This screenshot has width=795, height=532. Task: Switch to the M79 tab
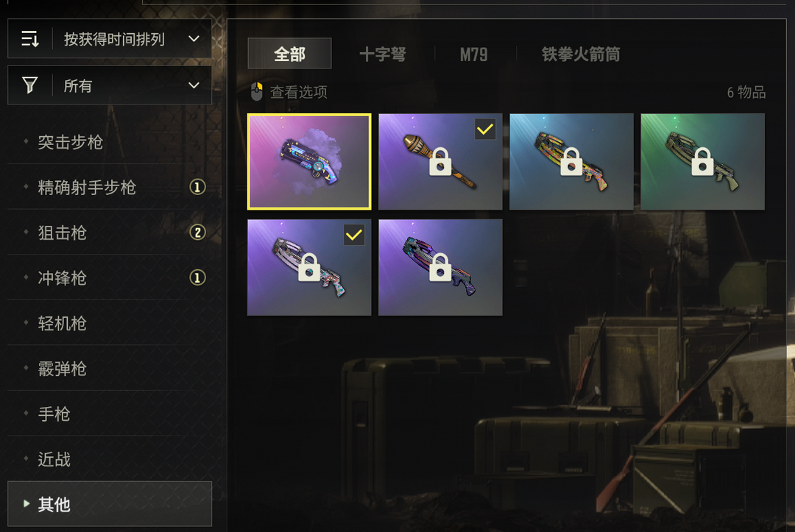point(474,54)
